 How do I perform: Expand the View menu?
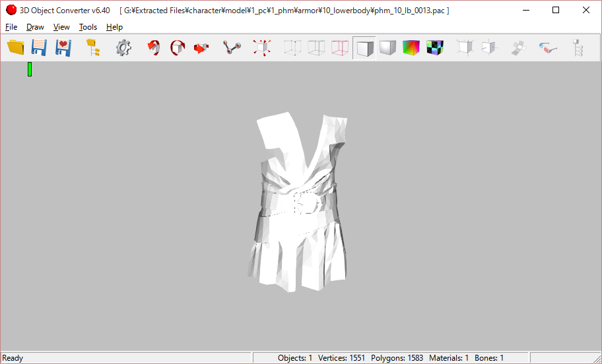[x=61, y=27]
